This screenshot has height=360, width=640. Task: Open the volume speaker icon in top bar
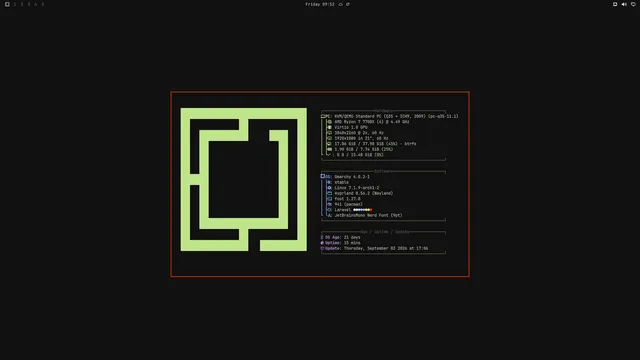point(624,4)
